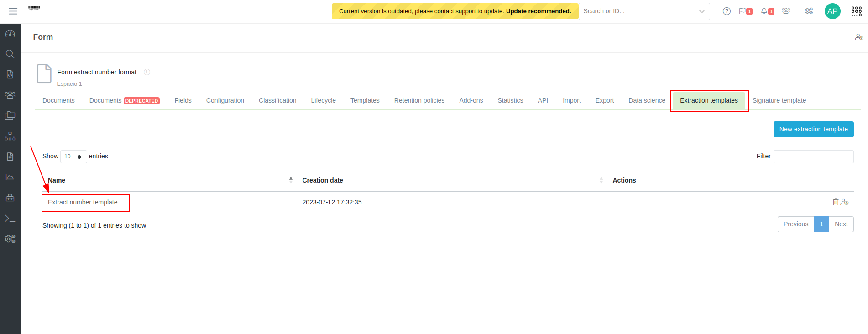The width and height of the screenshot is (868, 334).
Task: Open the apps grid launcher icon
Action: pos(857,11)
